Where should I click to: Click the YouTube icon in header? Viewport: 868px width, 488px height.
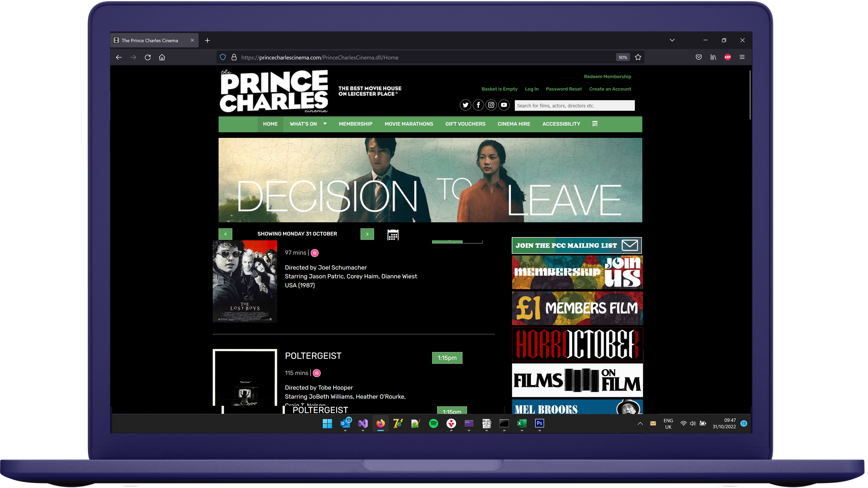pyautogui.click(x=504, y=105)
